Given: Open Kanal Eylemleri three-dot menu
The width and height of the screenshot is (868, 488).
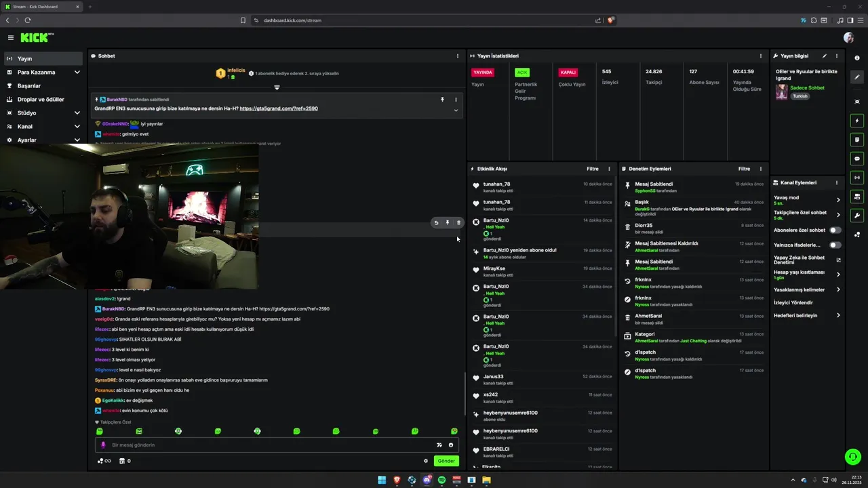Looking at the screenshot, I should click(836, 182).
